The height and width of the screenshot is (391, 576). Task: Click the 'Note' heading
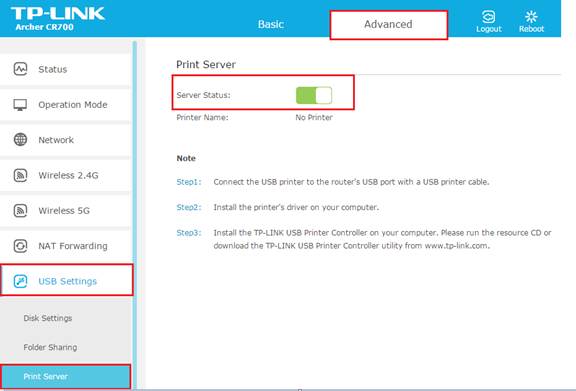pyautogui.click(x=186, y=158)
